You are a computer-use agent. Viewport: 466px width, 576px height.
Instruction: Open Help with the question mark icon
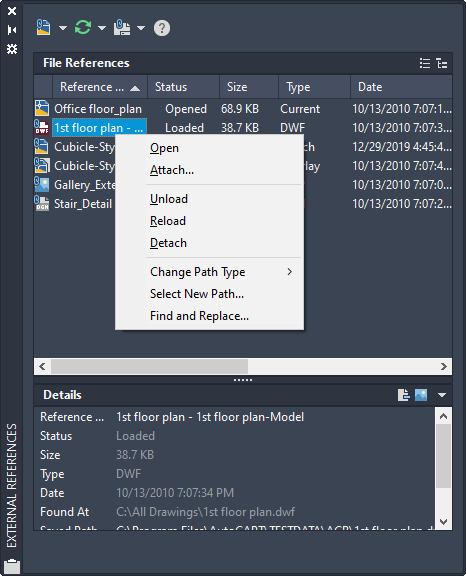point(162,28)
